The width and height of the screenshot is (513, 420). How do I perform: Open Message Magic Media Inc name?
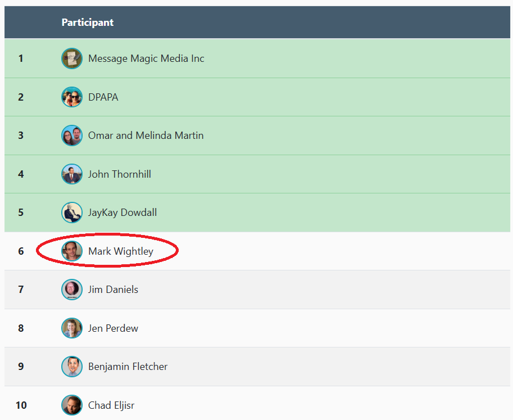point(146,58)
